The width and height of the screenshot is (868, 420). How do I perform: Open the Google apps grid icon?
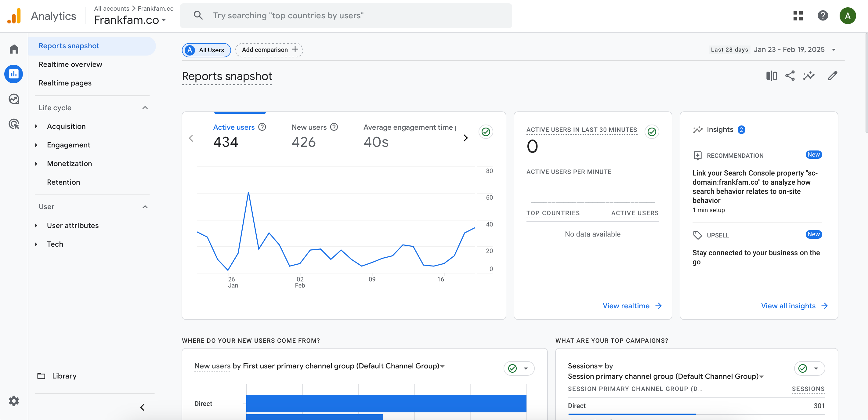(x=797, y=16)
